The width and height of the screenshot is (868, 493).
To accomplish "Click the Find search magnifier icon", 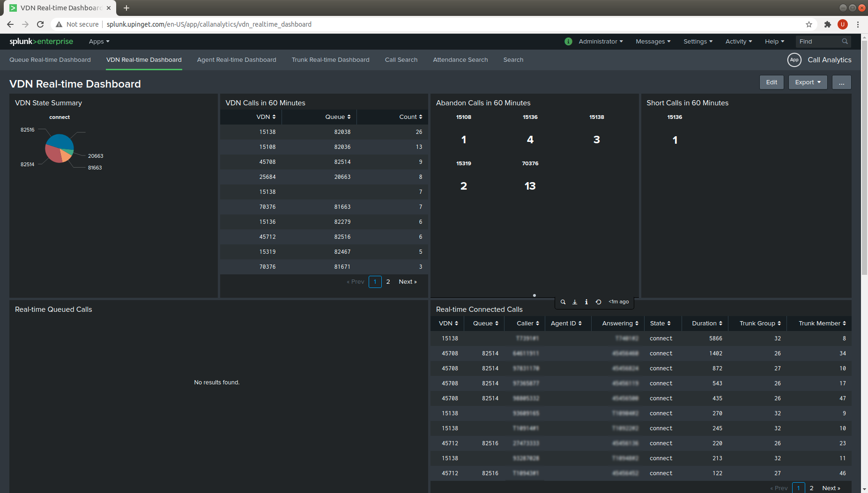I will 845,41.
